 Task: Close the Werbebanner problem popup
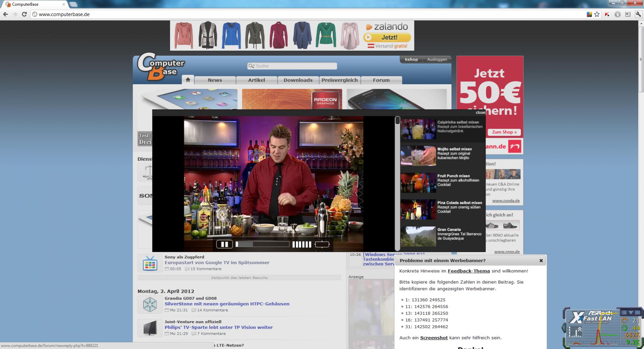pos(541,260)
